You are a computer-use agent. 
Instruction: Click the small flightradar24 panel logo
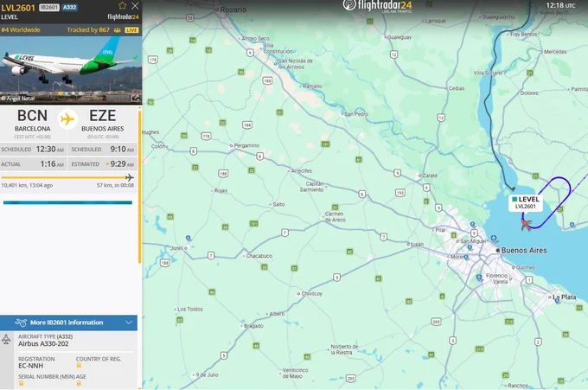[123, 17]
